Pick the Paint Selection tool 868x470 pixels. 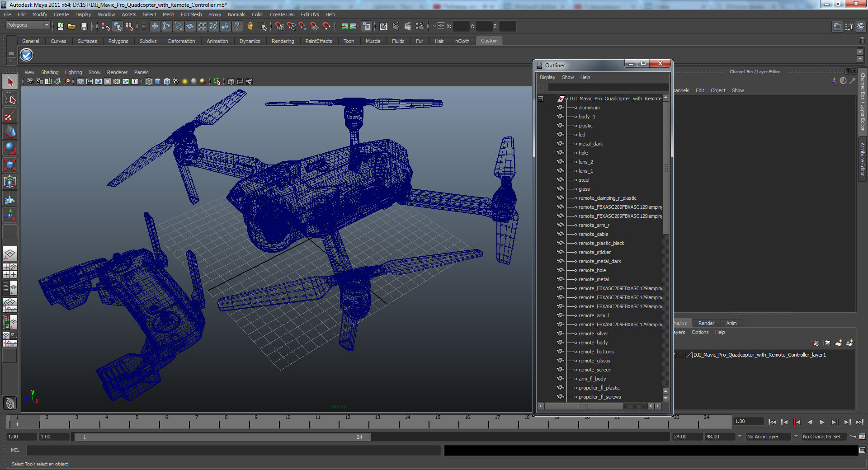(10, 116)
